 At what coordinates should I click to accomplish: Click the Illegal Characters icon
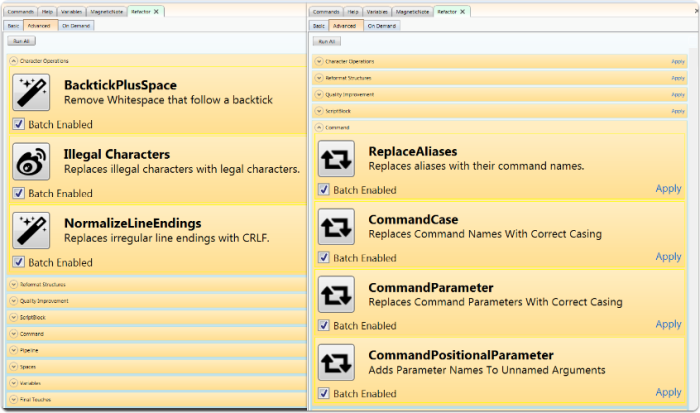(x=31, y=161)
